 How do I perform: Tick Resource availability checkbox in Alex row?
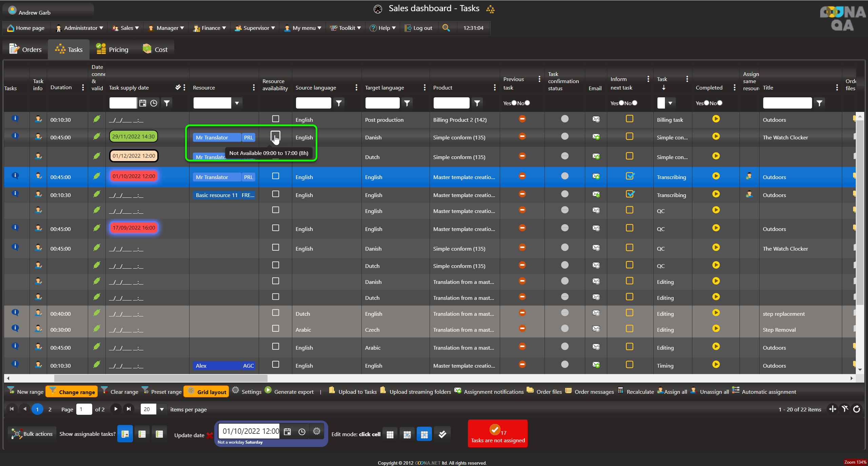[x=275, y=365]
